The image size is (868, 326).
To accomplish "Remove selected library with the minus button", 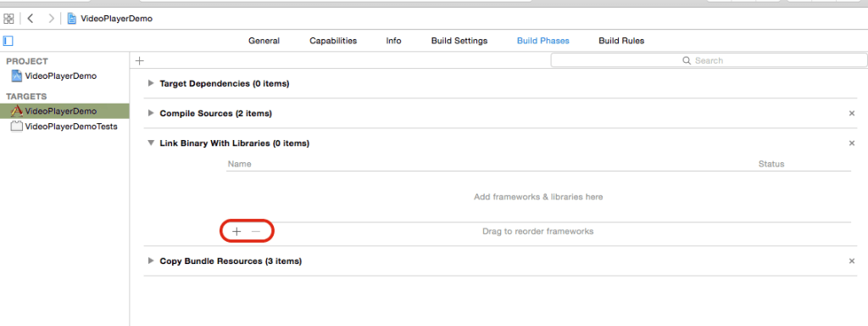I will tap(255, 231).
